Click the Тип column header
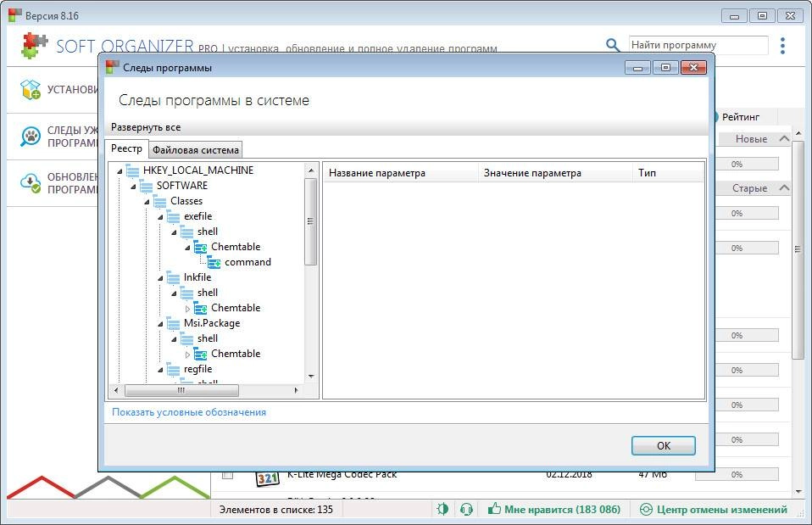812x525 pixels. [668, 172]
